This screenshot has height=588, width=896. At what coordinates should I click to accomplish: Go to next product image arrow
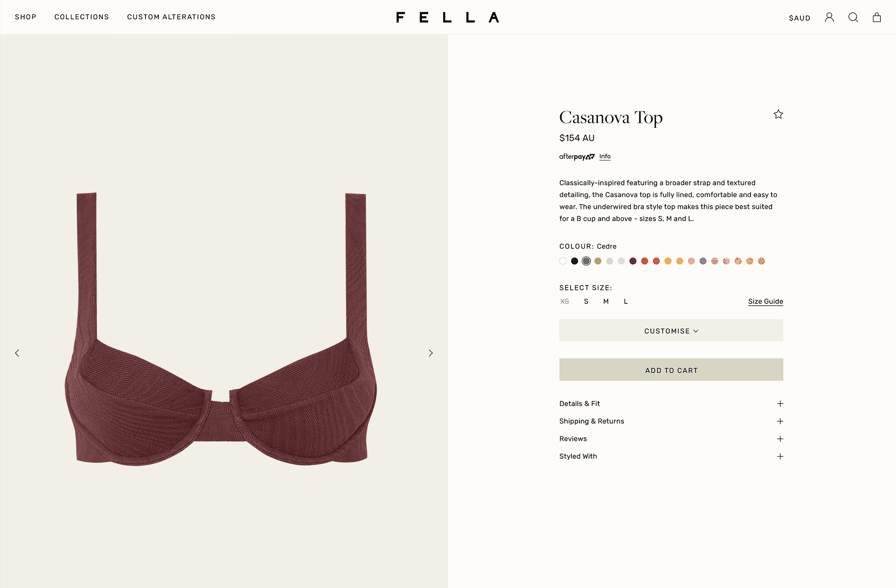(430, 353)
